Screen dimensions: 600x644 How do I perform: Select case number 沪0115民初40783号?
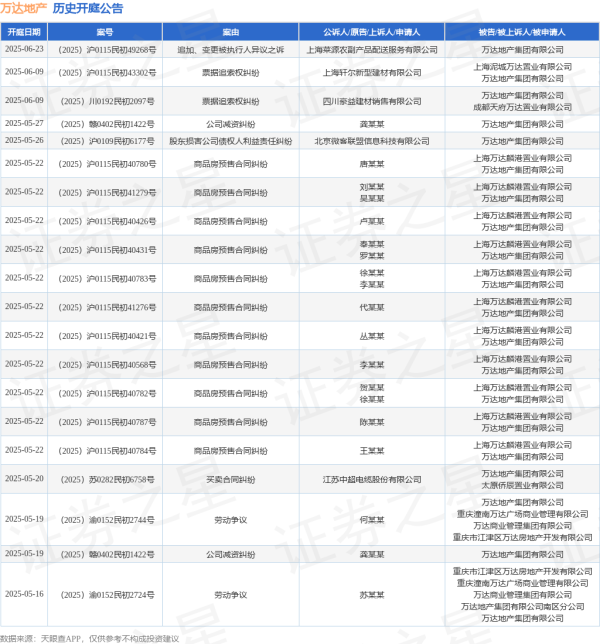pyautogui.click(x=107, y=278)
